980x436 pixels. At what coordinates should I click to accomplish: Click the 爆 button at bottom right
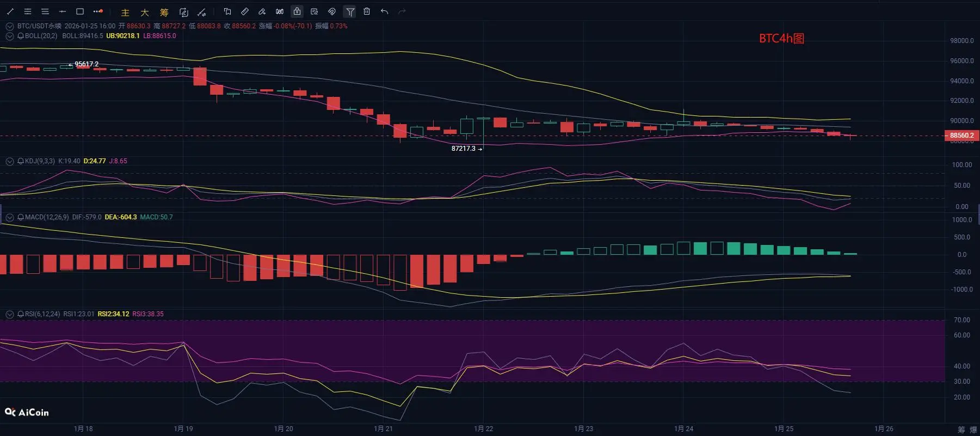(x=973, y=430)
